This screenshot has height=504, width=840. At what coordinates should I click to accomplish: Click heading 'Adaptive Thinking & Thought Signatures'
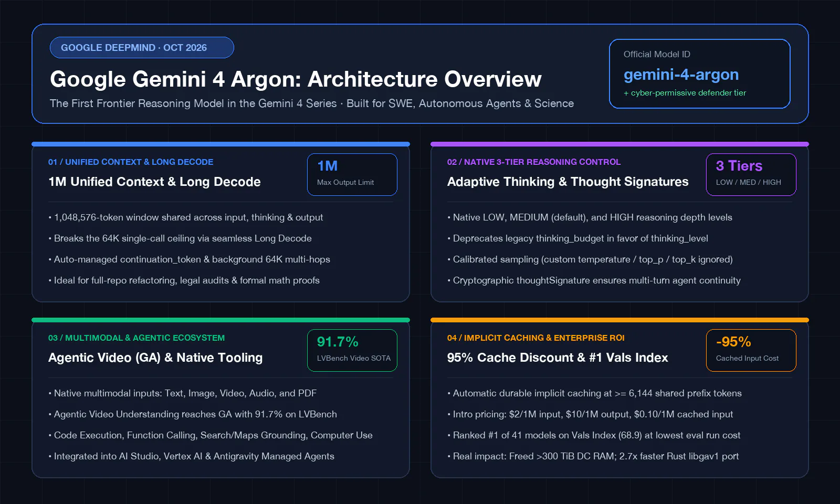click(x=568, y=182)
